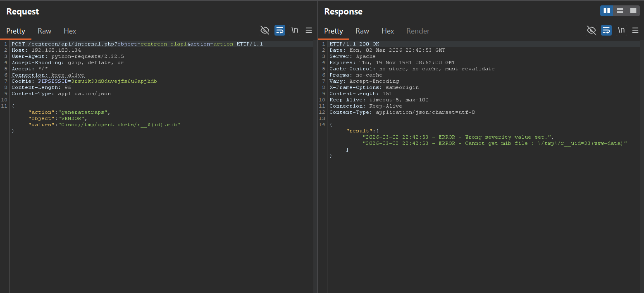The height and width of the screenshot is (293, 644).
Task: Toggle word wrap icon in Response panel
Action: 606,30
